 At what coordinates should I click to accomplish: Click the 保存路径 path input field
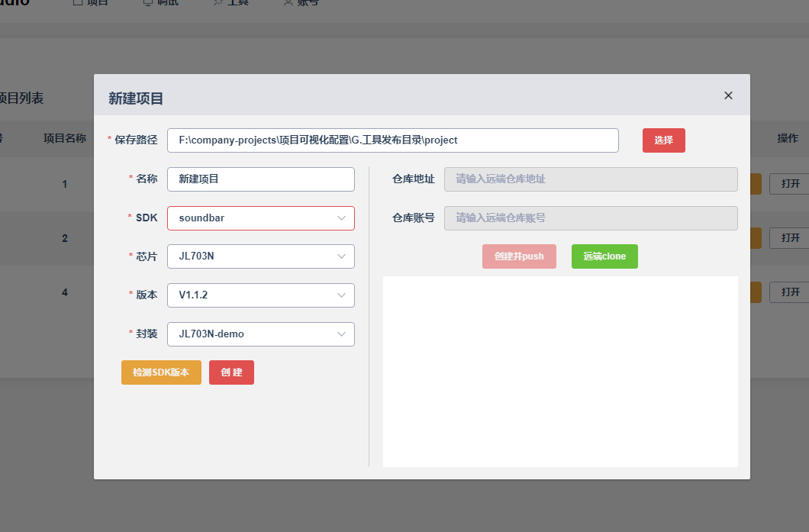[x=392, y=140]
